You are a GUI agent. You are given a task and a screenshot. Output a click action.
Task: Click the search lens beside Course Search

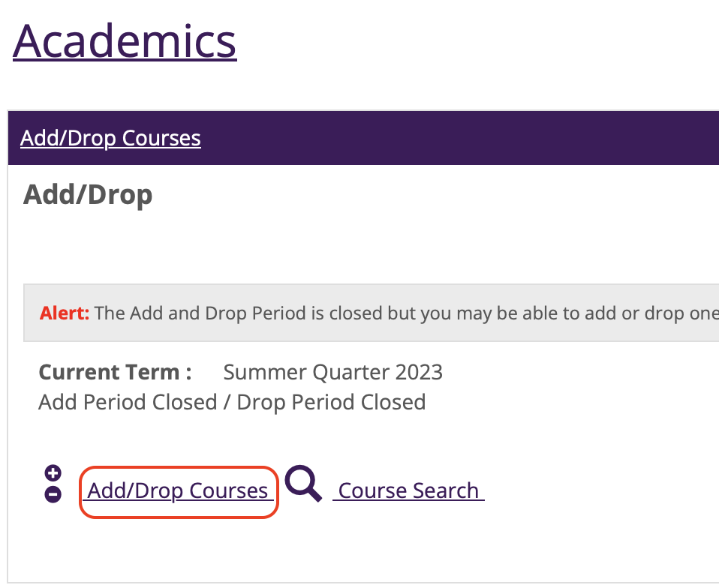pos(303,485)
